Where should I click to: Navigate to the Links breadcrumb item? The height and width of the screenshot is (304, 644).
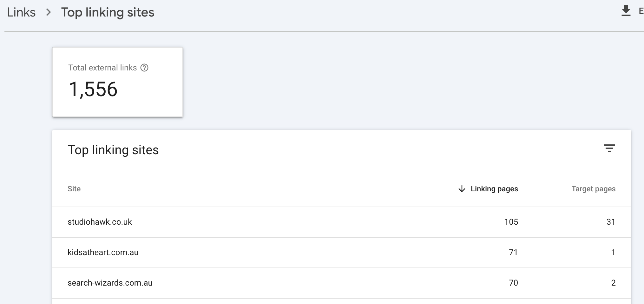click(x=22, y=12)
